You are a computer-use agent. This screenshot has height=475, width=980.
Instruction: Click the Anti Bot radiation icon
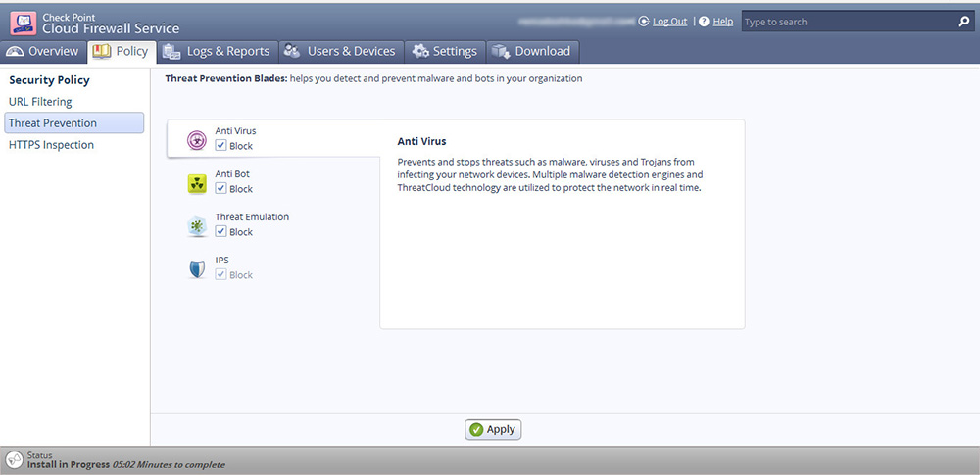pyautogui.click(x=197, y=184)
